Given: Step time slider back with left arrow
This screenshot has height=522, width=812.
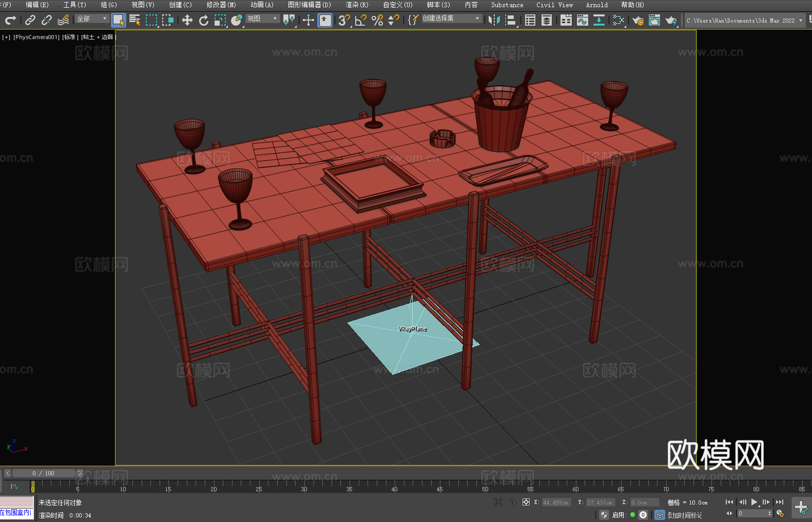Looking at the screenshot, I should (x=7, y=473).
